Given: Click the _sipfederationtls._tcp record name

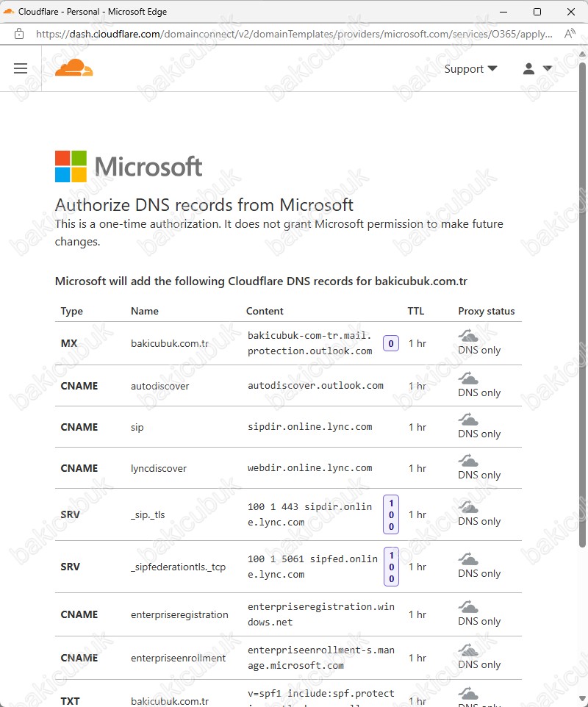Looking at the screenshot, I should [x=178, y=567].
